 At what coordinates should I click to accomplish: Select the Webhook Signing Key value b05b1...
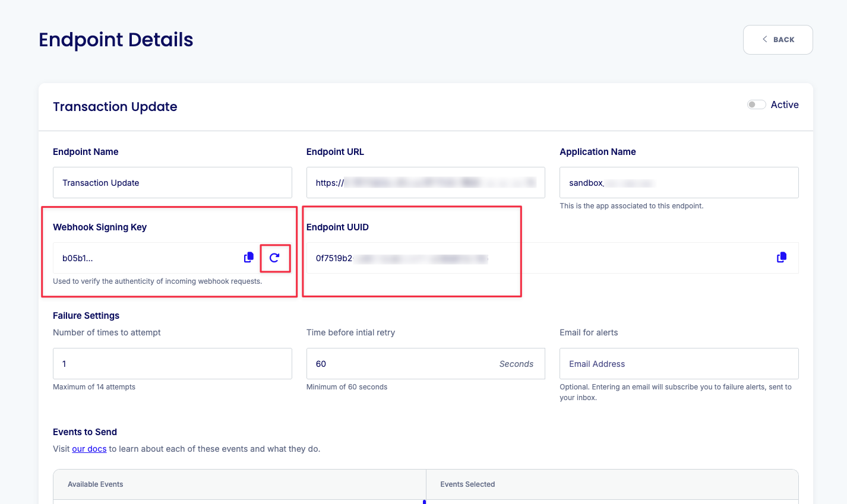point(77,258)
